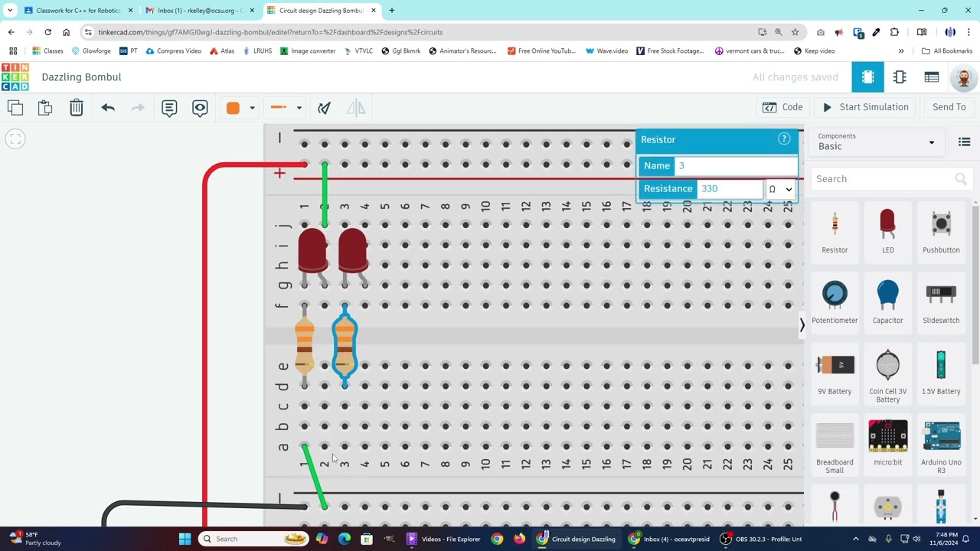Open the Code editor

(x=782, y=107)
